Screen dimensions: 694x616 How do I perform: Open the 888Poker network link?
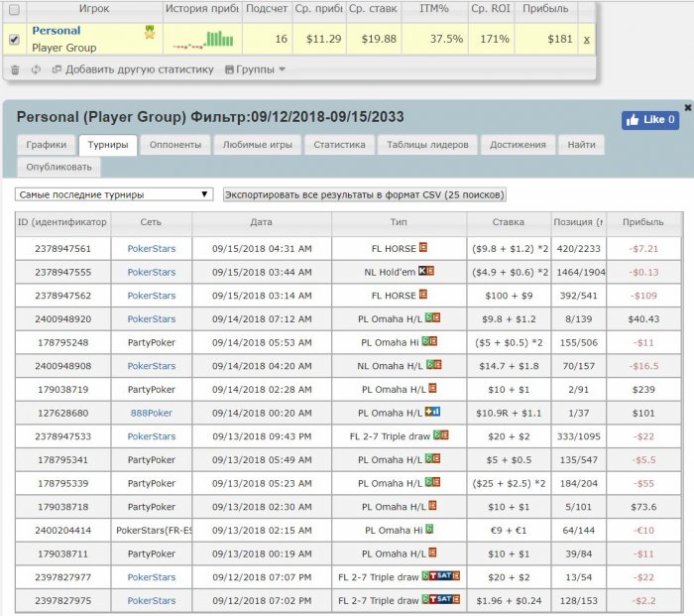(151, 413)
